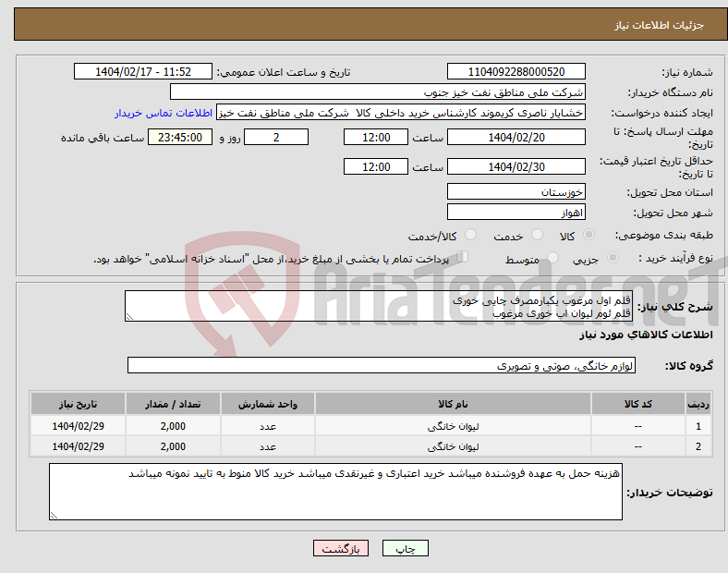Click the نام کالا column header
The height and width of the screenshot is (573, 728).
pos(453,404)
